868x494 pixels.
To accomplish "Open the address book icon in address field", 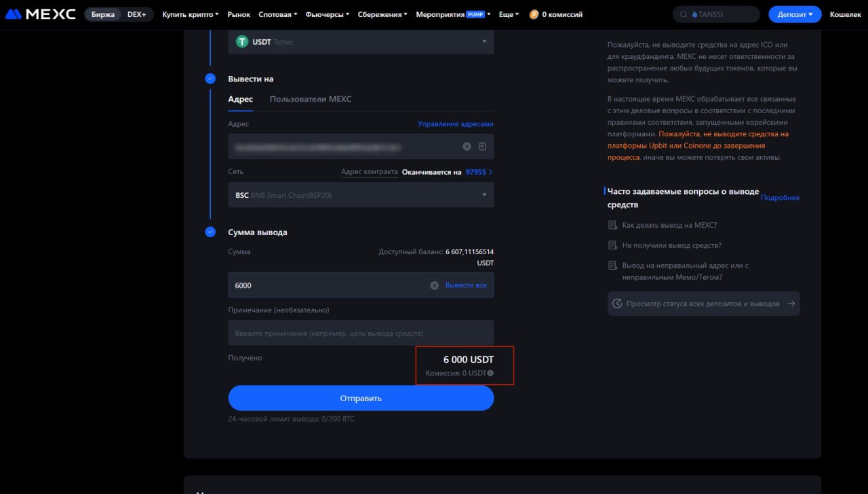I will pyautogui.click(x=482, y=146).
